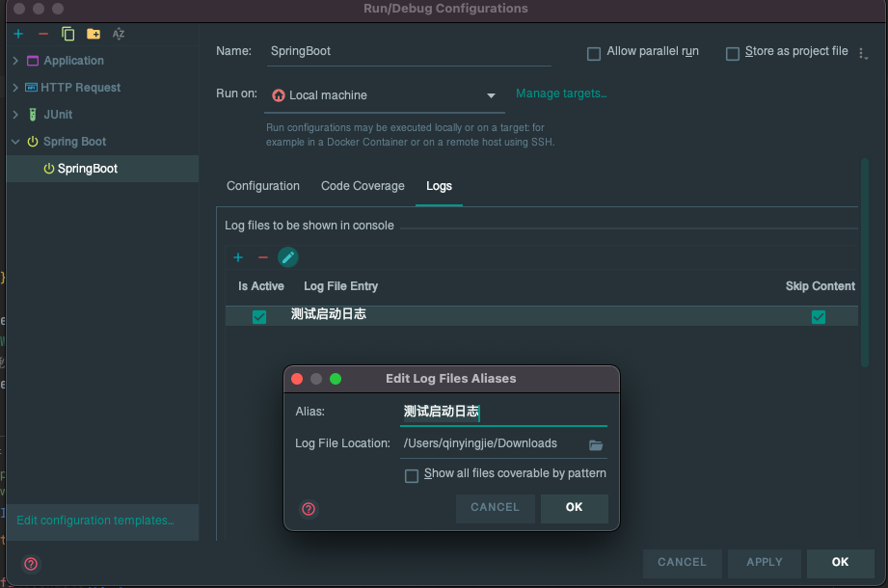Collapse the Spring Boot tree node
The height and width of the screenshot is (588, 888).
[15, 142]
